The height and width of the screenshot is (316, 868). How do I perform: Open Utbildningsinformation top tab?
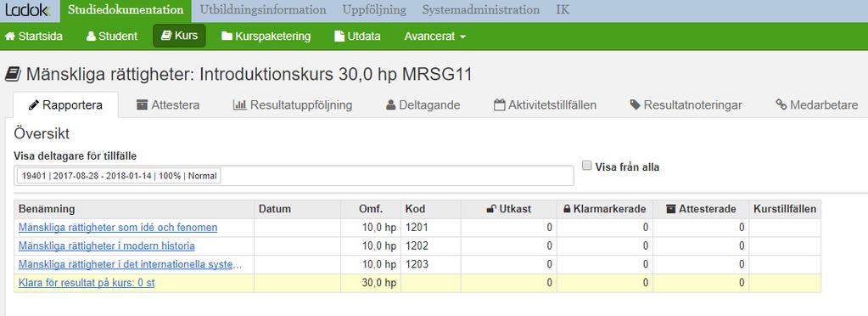[x=263, y=10]
